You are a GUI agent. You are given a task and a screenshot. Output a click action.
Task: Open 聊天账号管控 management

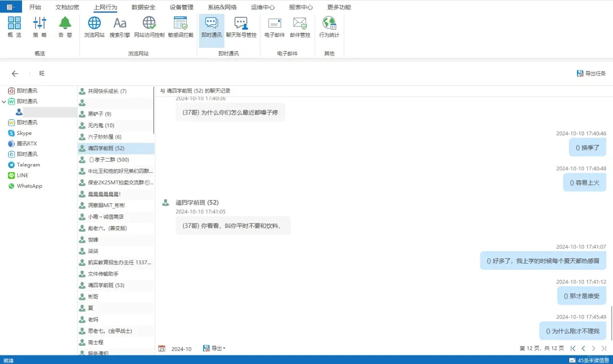(241, 27)
